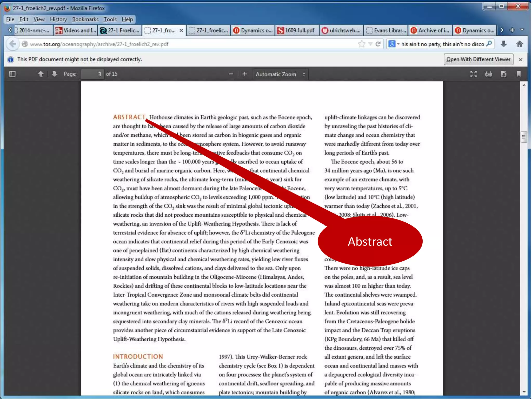Toggle the PDF sidebar panel
The image size is (532, 399).
coord(12,74)
